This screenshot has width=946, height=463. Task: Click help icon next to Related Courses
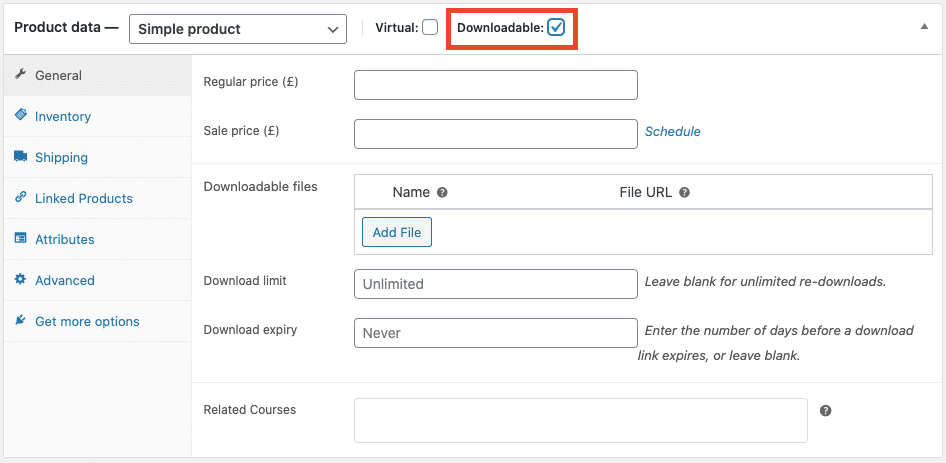click(826, 410)
